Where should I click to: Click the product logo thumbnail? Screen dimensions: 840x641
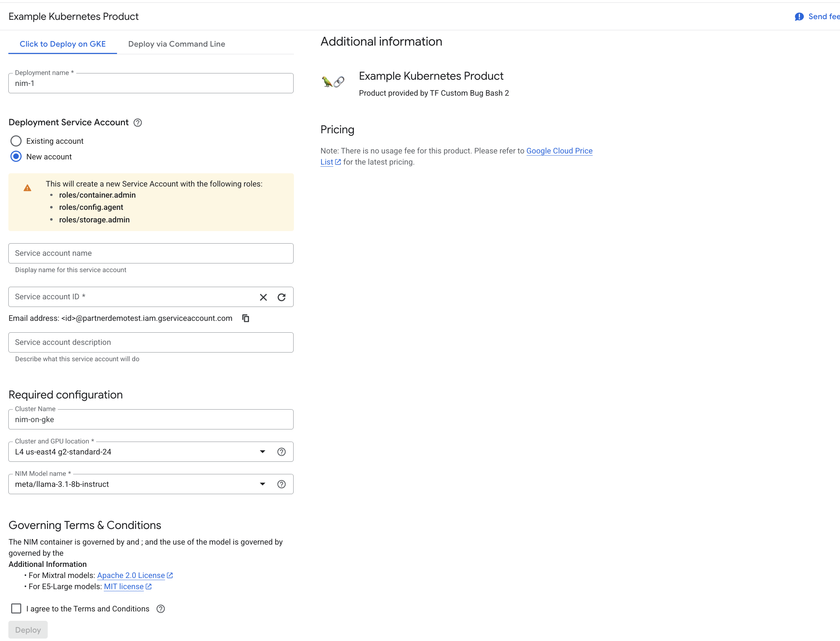[333, 81]
